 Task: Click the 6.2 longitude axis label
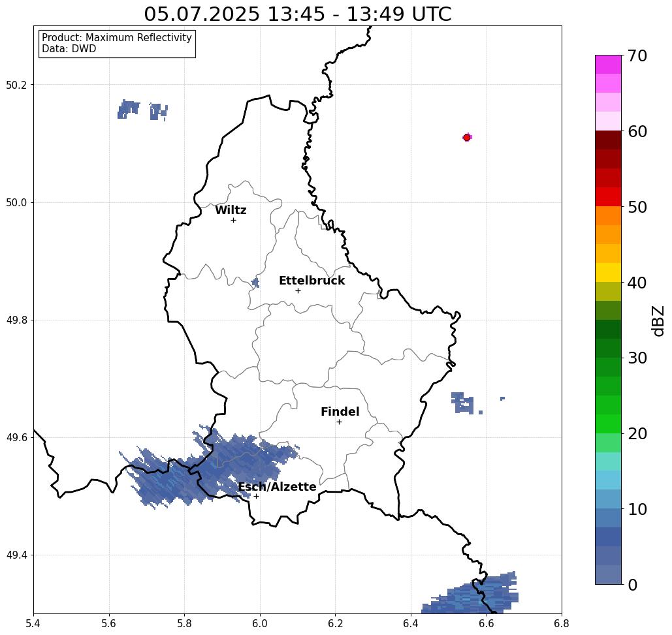(335, 623)
